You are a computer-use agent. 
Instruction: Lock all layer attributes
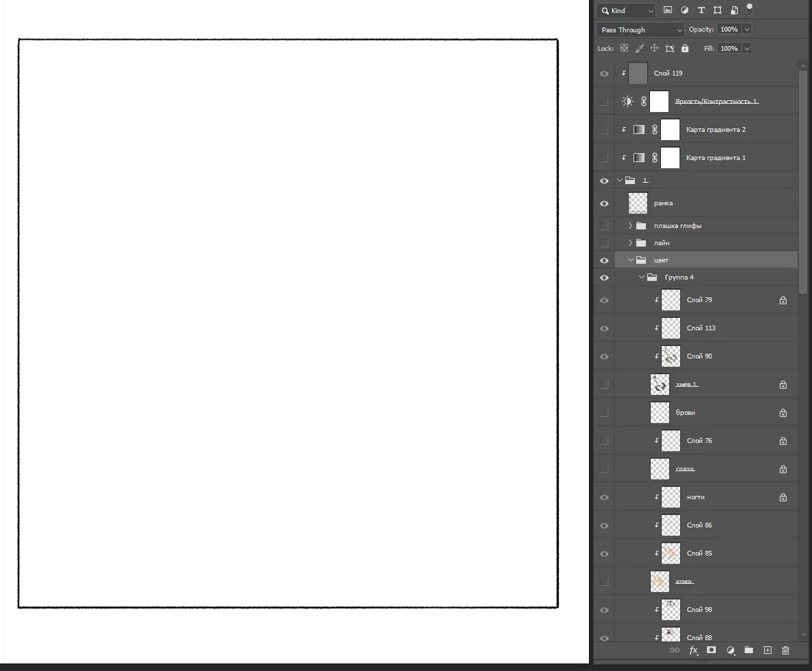pos(685,48)
